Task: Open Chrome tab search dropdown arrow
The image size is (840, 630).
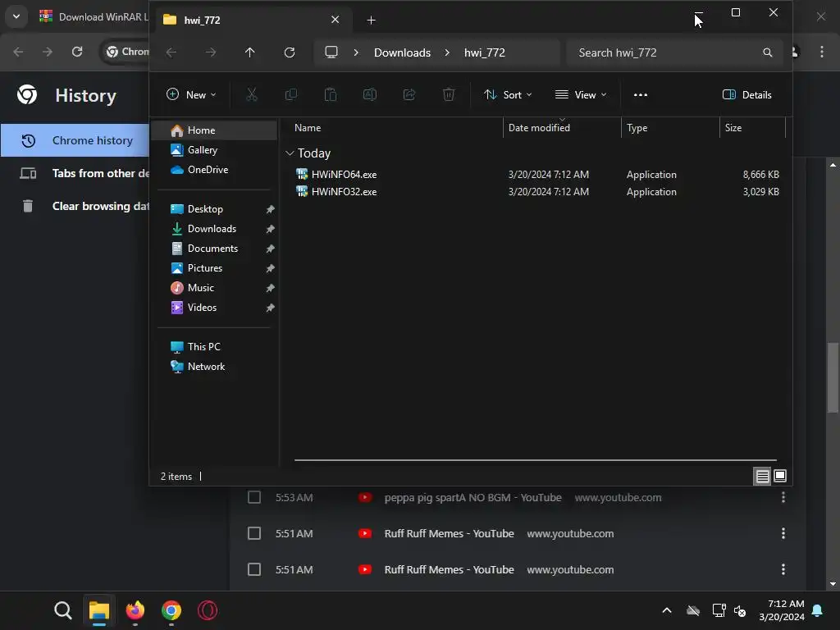Action: click(16, 16)
